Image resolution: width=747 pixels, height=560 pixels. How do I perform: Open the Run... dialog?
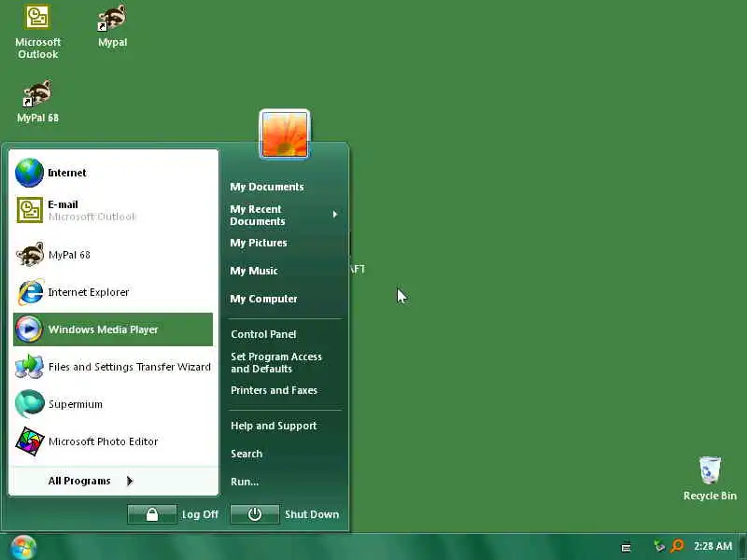[245, 482]
